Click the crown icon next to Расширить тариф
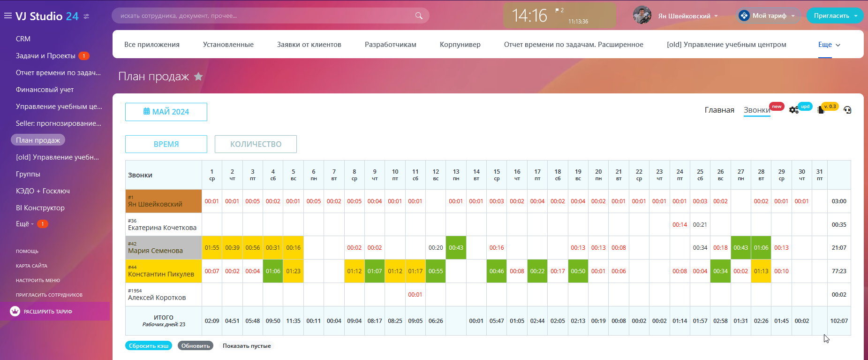Image resolution: width=868 pixels, height=360 pixels. point(15,311)
